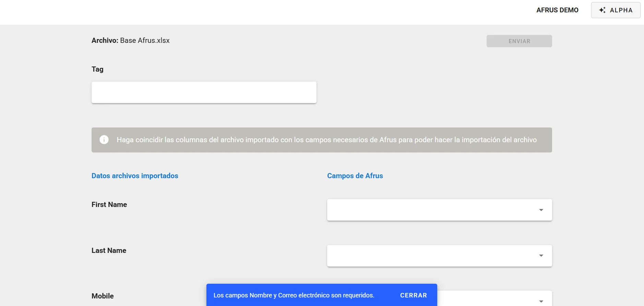Click the AFRUS DEMO account label
The height and width of the screenshot is (306, 644).
[557, 10]
